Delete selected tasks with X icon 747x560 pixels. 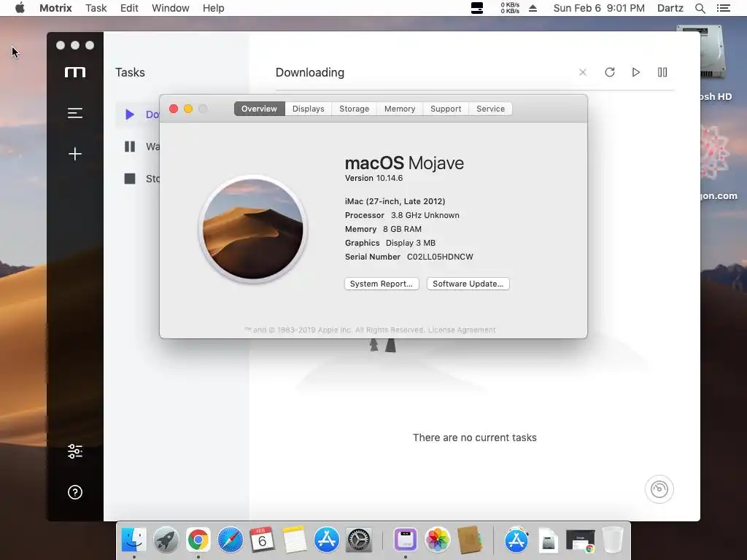click(583, 72)
